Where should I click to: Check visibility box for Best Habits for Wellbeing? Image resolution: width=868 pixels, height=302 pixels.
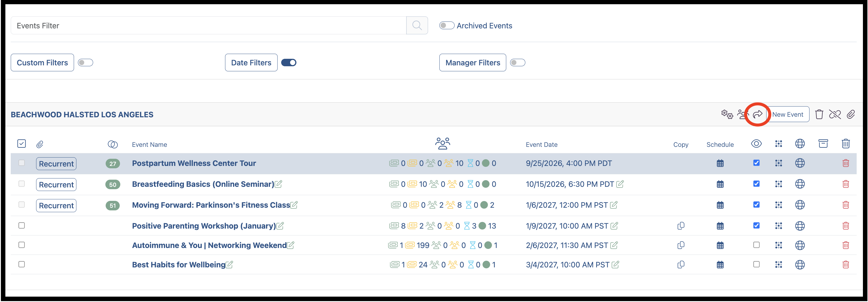tap(756, 264)
